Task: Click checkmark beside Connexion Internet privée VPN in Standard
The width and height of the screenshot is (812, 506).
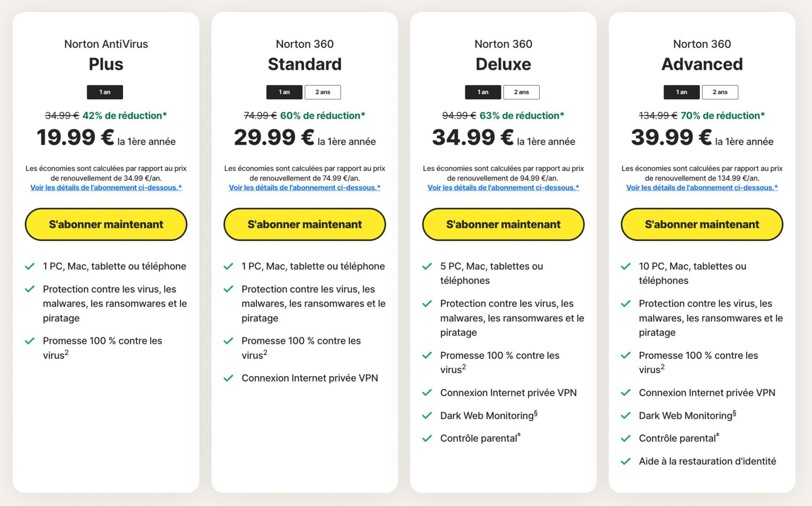Action: click(x=228, y=378)
